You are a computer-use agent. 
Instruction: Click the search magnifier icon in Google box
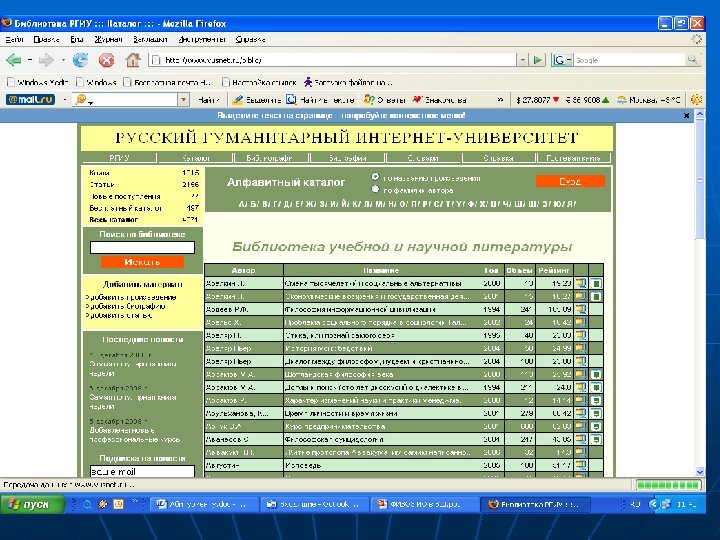click(x=692, y=60)
